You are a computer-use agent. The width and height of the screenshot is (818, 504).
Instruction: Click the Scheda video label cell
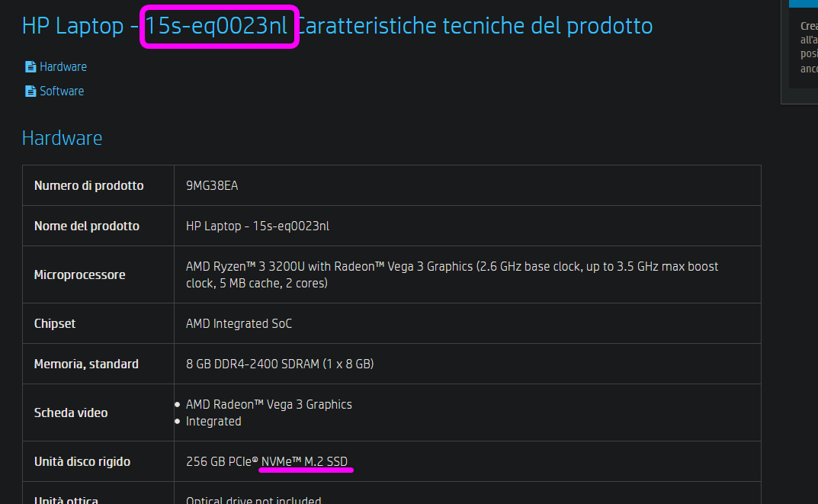pyautogui.click(x=98, y=413)
